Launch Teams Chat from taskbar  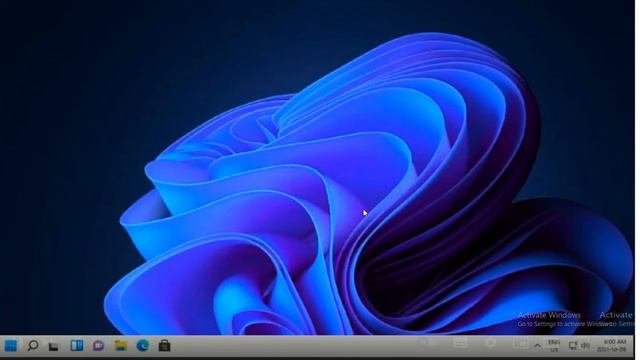click(98, 346)
